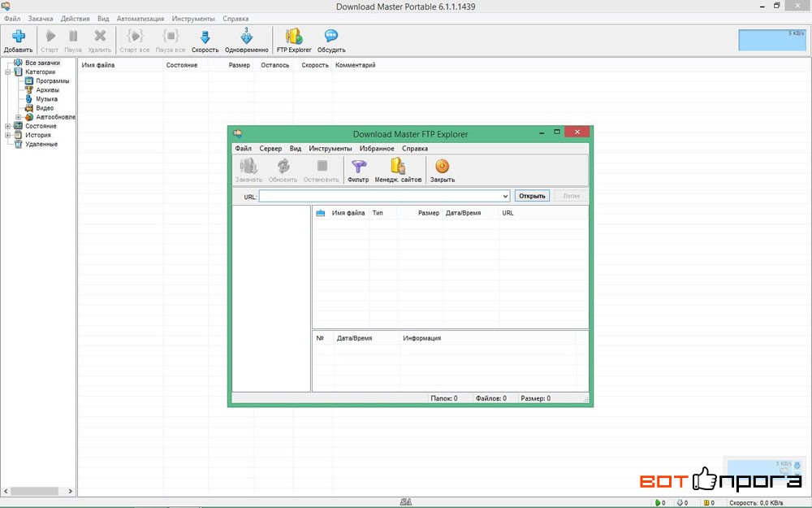Click the speed graph in the main toolbar

pos(772,40)
